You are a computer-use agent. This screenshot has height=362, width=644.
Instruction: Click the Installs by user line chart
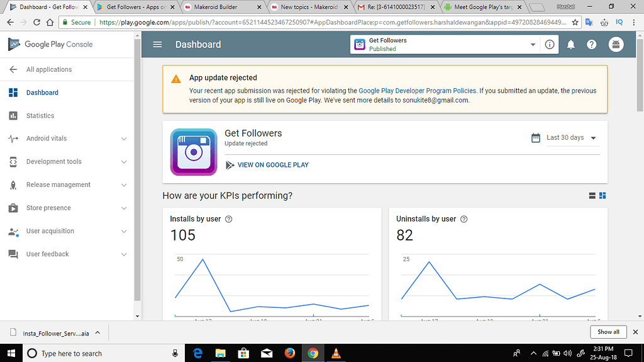pos(272,286)
